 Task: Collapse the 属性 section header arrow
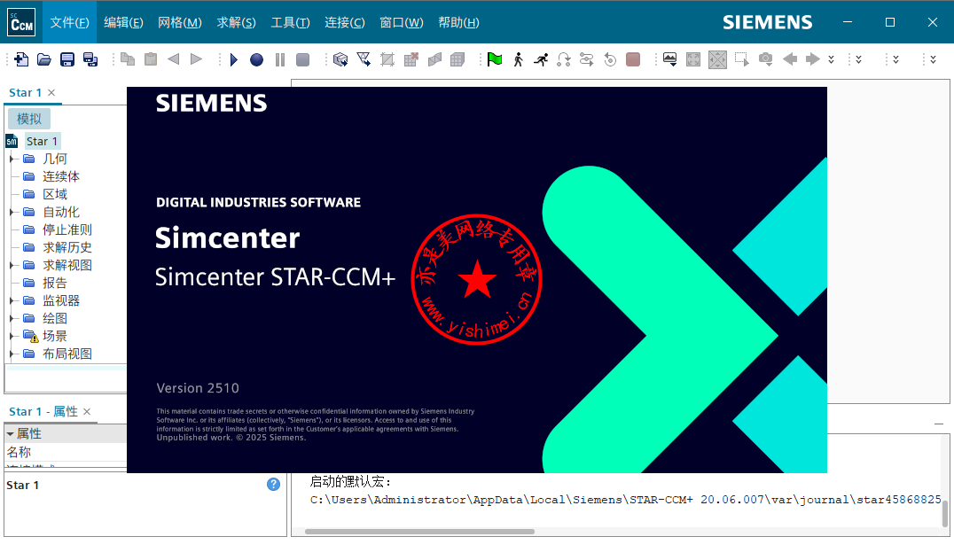(11, 433)
